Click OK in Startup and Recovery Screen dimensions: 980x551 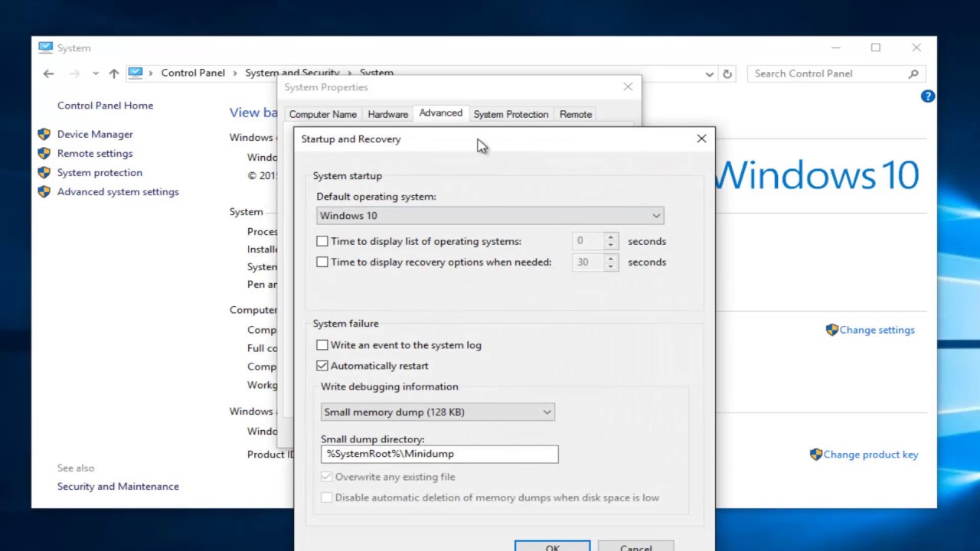coord(553,546)
